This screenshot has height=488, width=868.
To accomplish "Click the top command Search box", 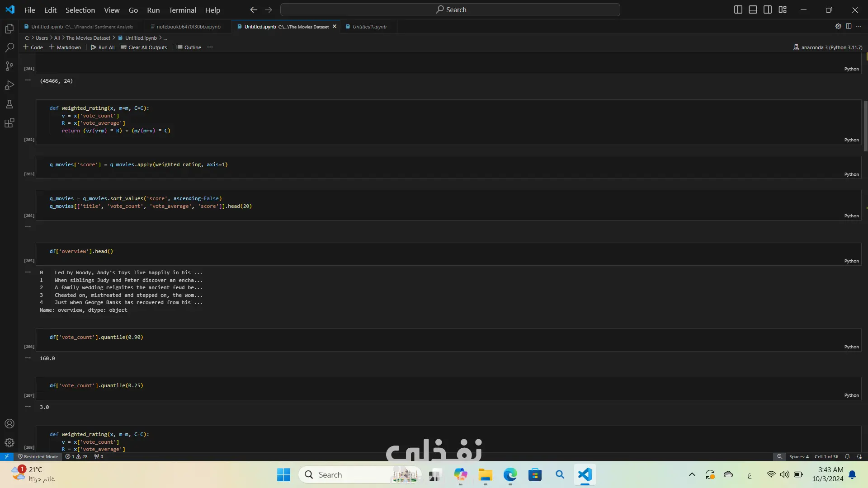I will coord(450,9).
